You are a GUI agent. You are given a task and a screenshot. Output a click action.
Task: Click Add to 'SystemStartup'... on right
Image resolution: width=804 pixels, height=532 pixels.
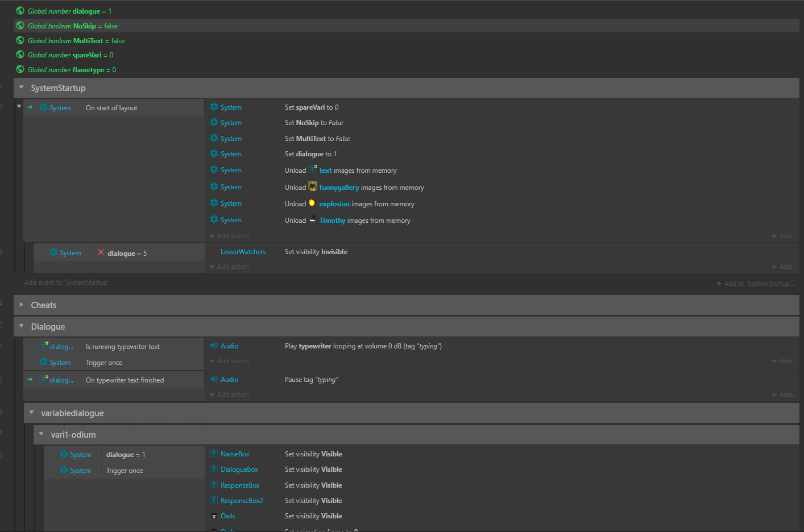pos(756,284)
